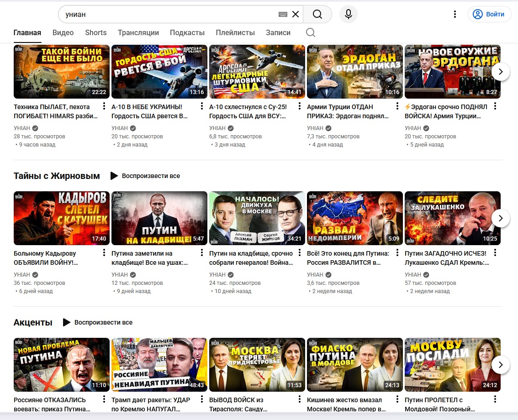Open the Shorts tab
Viewport: 518px width, 420px height.
click(x=96, y=33)
